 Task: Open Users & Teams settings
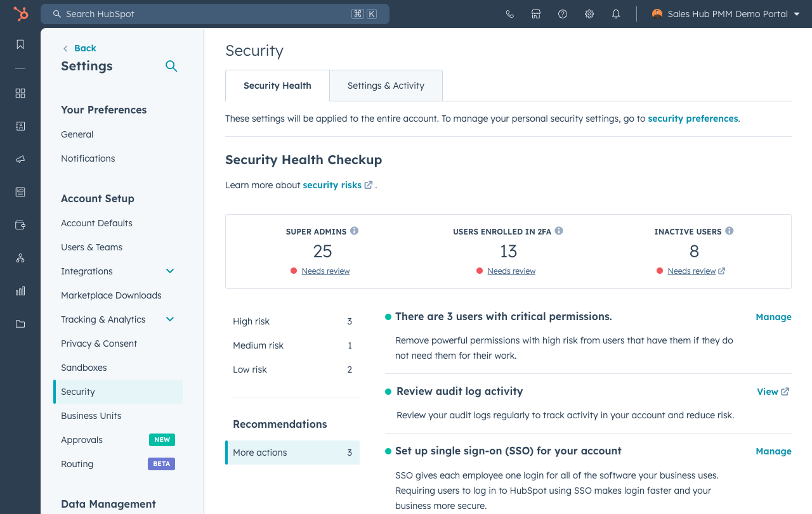[x=92, y=247]
